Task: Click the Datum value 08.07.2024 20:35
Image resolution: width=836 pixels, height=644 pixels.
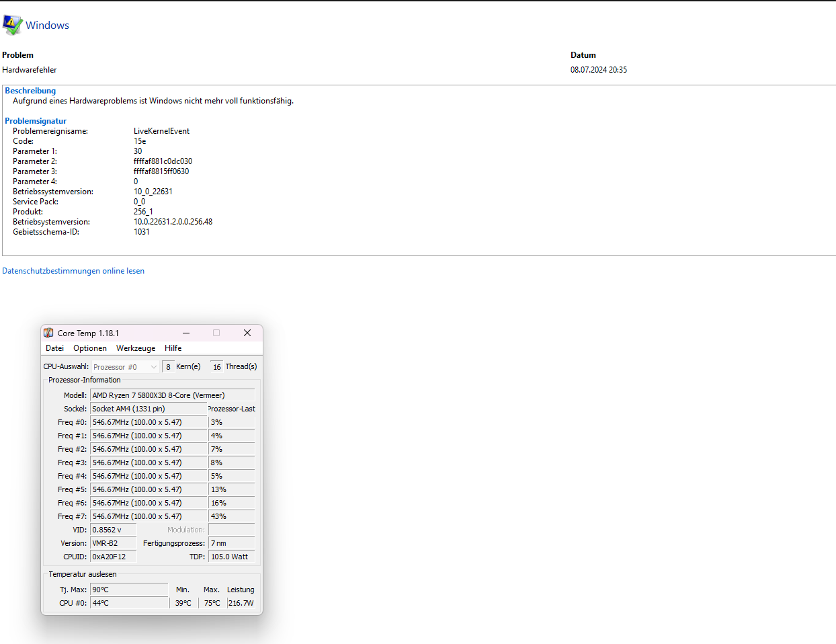Action: click(x=599, y=70)
